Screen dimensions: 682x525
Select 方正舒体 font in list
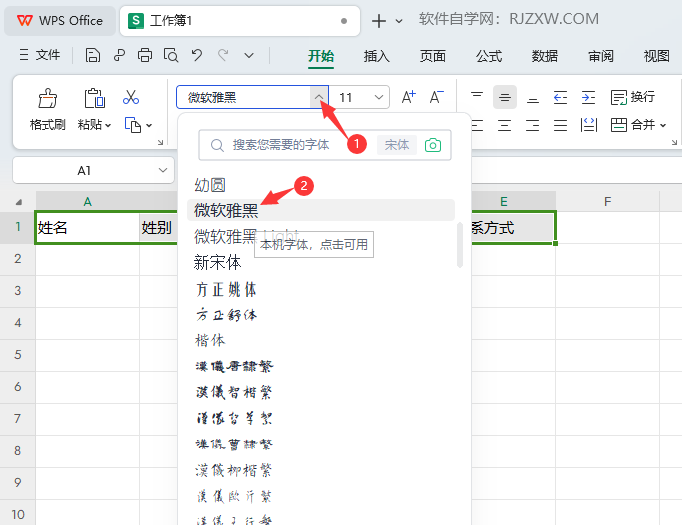321,315
